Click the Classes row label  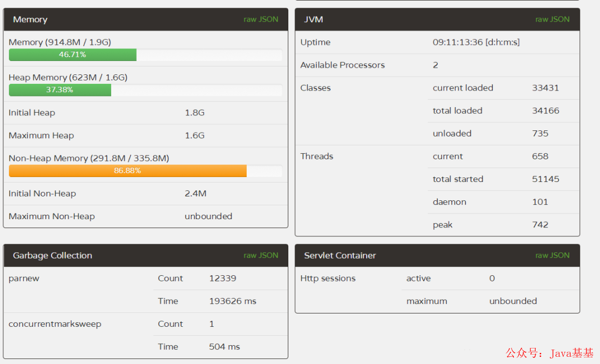pos(316,88)
